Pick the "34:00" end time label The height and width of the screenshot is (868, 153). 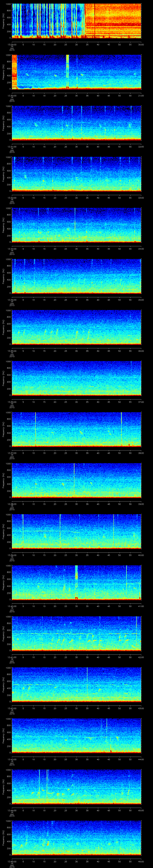tap(141, 249)
